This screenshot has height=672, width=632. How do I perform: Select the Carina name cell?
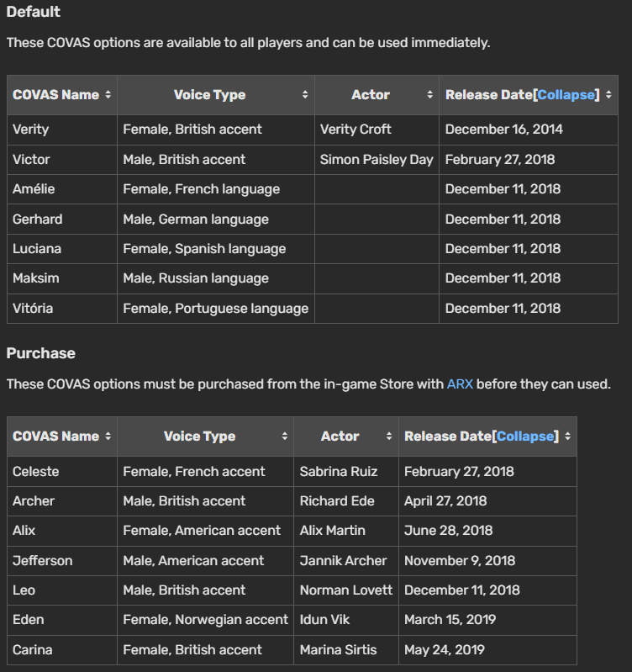click(62, 650)
